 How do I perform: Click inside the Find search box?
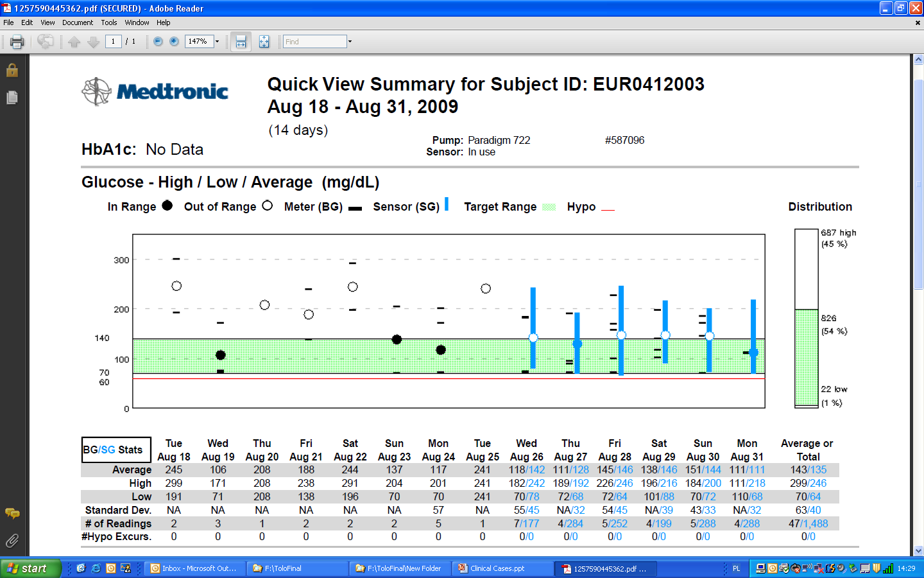point(314,42)
